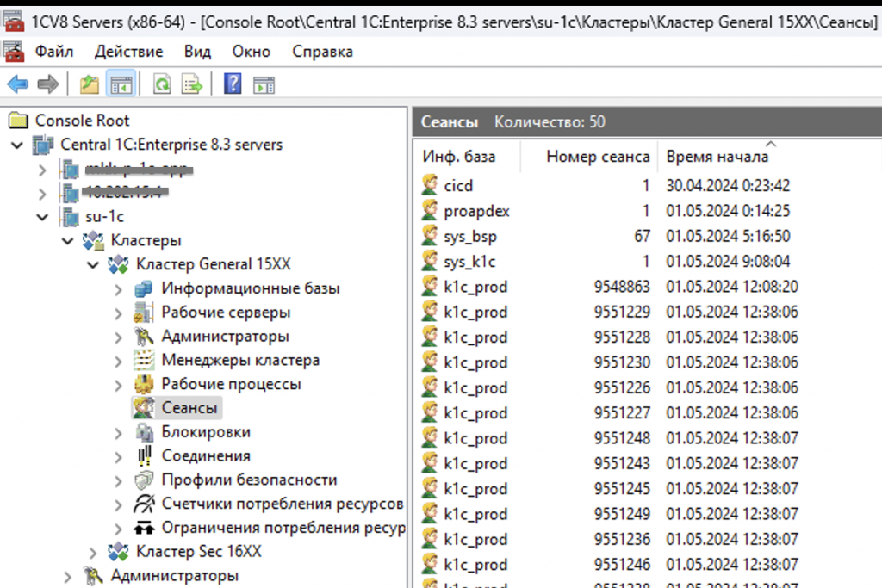Collapse the Кластеры node
The width and height of the screenshot is (882, 588).
68,240
